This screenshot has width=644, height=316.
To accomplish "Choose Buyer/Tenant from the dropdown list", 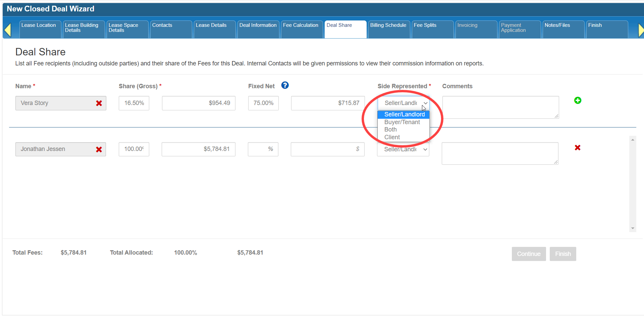I will 402,122.
